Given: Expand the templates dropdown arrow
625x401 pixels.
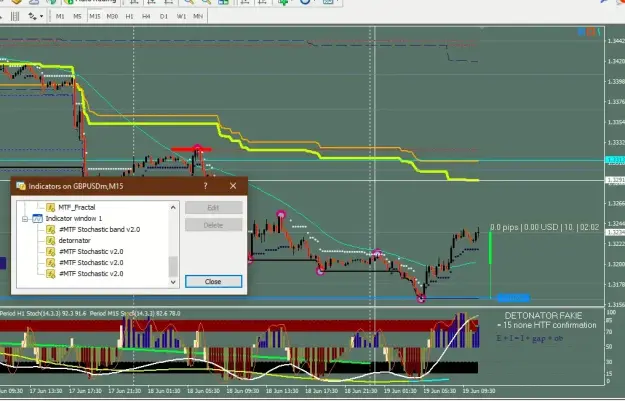Looking at the screenshot, I should 41,17.
